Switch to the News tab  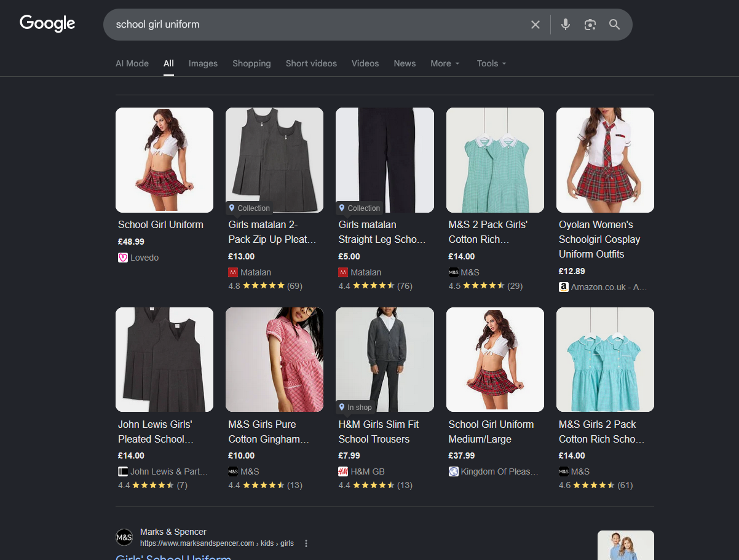405,63
